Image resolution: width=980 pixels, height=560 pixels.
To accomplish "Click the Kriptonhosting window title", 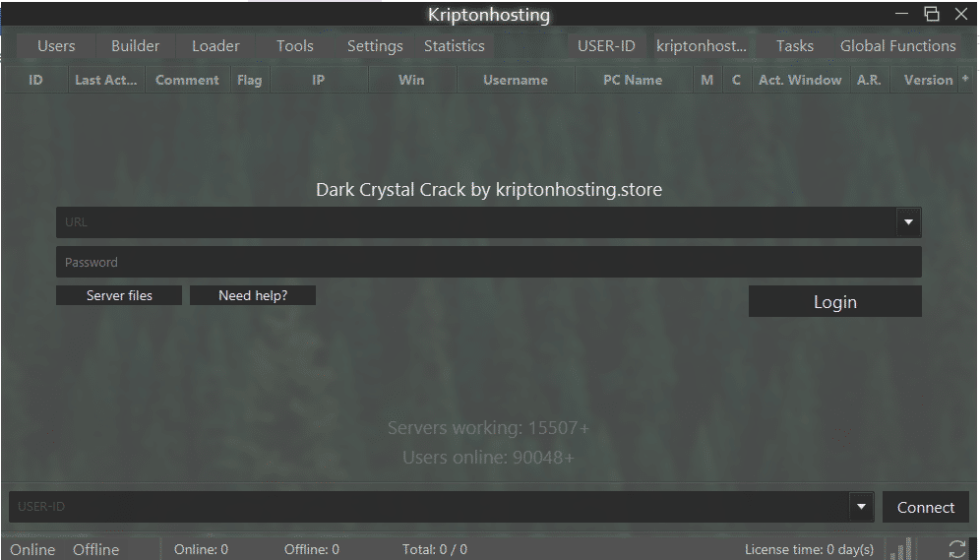I will pos(489,15).
